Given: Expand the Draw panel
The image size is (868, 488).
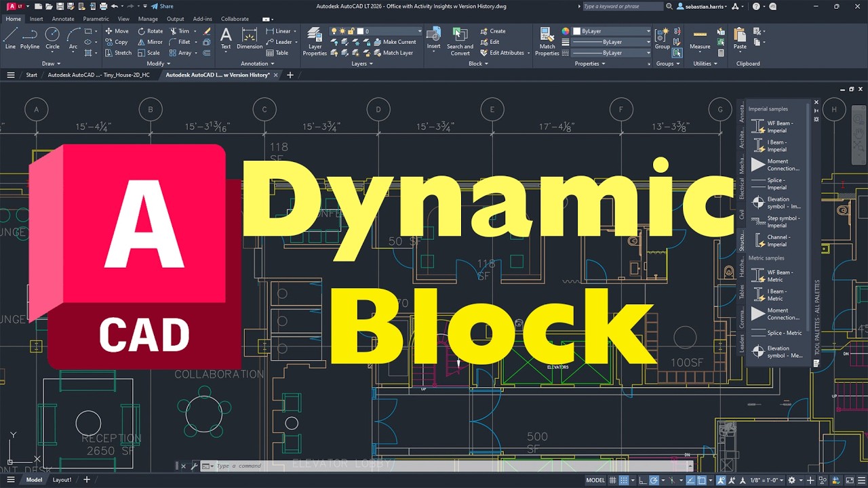Looking at the screenshot, I should point(51,64).
